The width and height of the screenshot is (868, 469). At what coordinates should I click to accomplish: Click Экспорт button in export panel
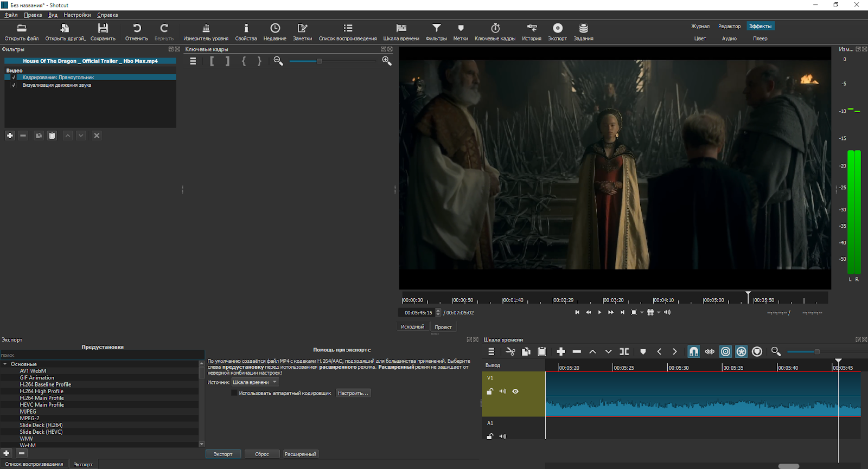point(223,454)
